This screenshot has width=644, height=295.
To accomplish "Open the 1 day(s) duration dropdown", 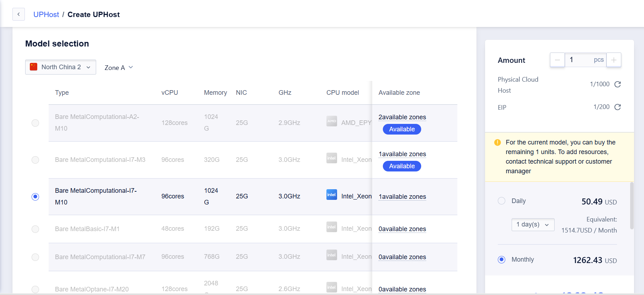I will coord(533,225).
